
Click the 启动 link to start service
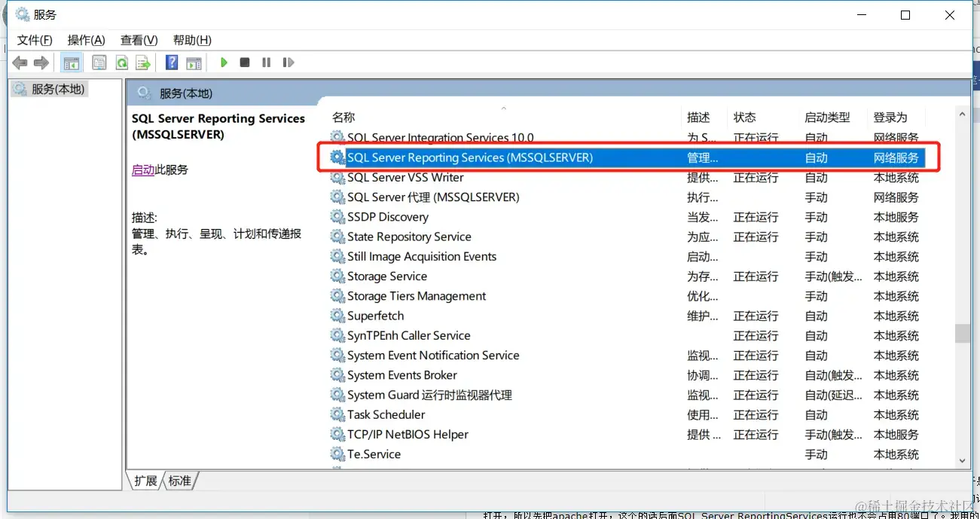(143, 170)
